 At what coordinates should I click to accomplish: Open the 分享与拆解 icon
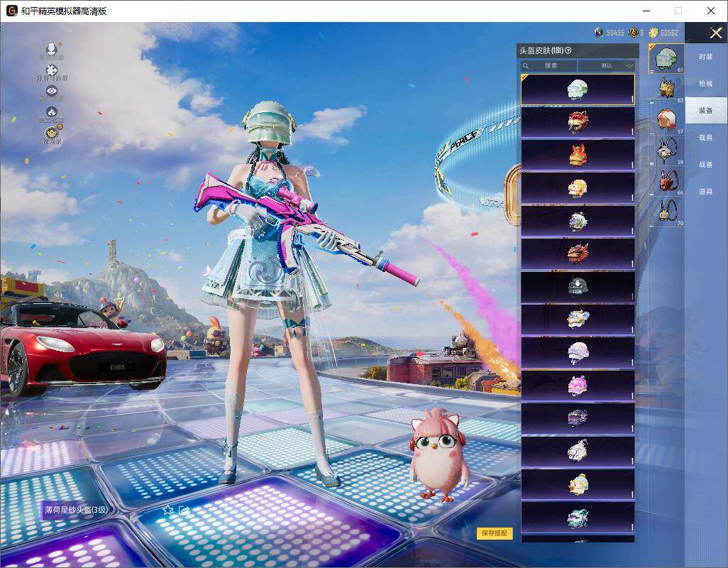click(x=52, y=70)
